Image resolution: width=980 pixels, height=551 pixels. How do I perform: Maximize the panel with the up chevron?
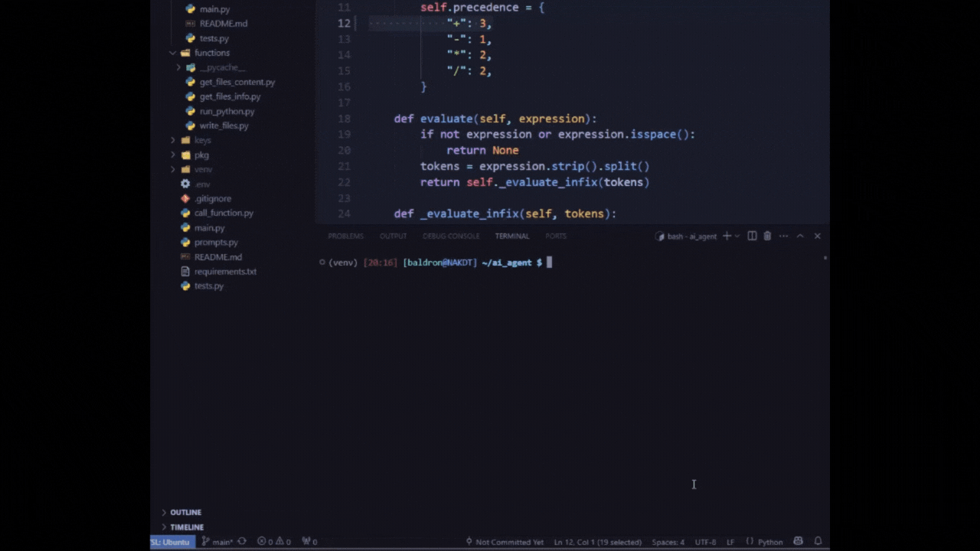point(800,236)
